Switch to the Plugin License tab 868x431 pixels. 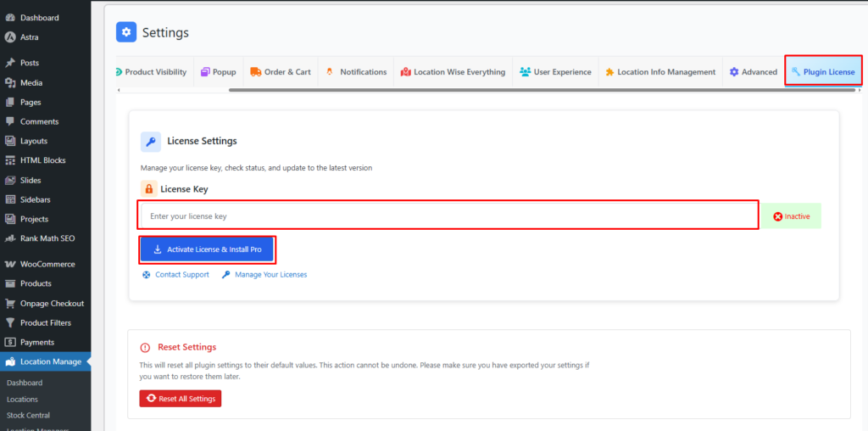coord(823,72)
